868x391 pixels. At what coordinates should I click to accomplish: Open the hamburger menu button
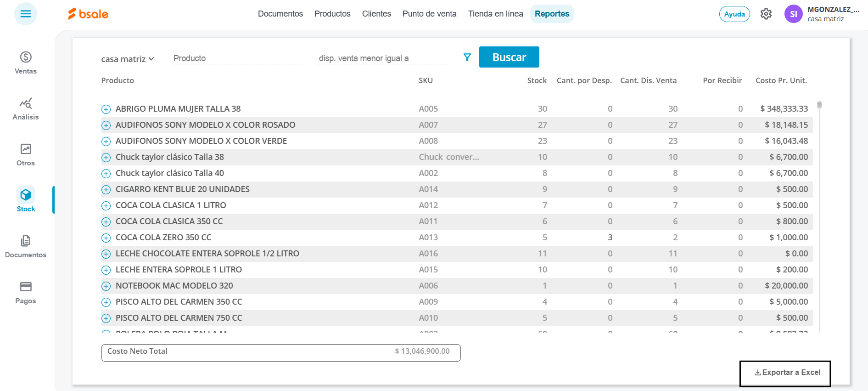26,14
